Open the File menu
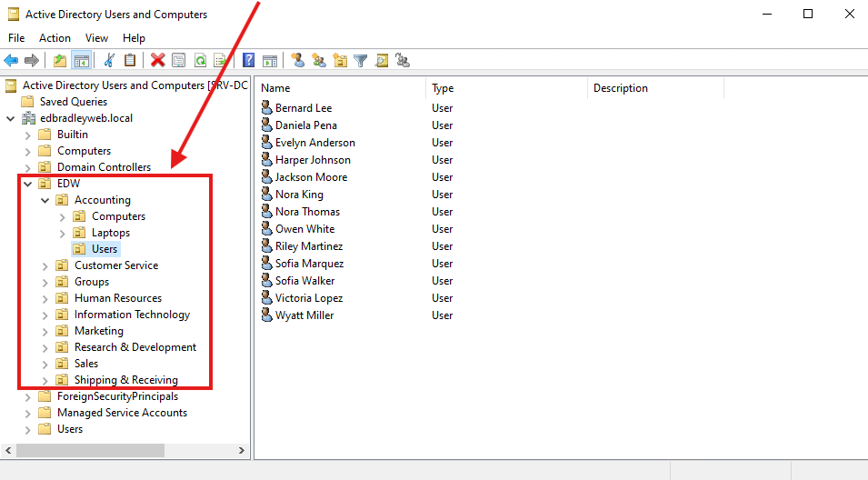 tap(16, 37)
